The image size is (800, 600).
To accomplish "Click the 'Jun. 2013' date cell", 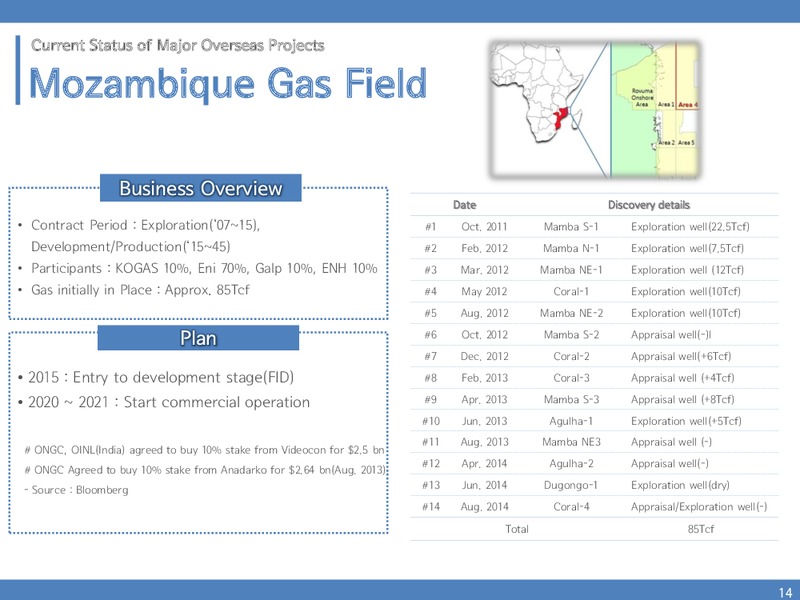I will point(484,421).
